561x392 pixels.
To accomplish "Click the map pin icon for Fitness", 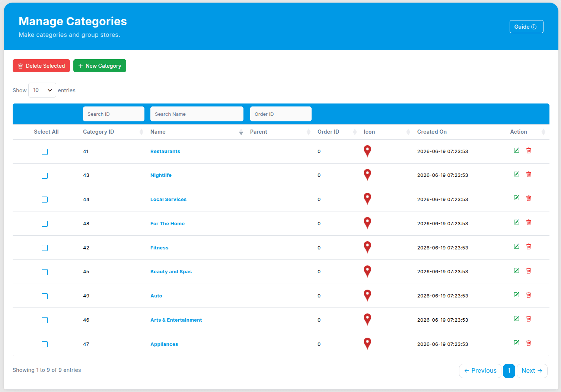I will click(367, 247).
